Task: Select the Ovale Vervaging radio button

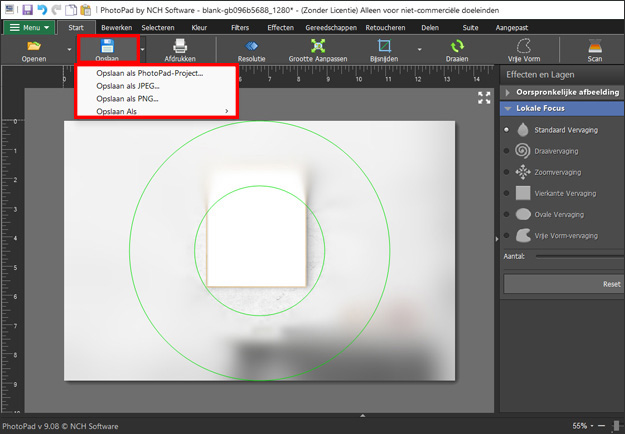Action: tap(507, 214)
